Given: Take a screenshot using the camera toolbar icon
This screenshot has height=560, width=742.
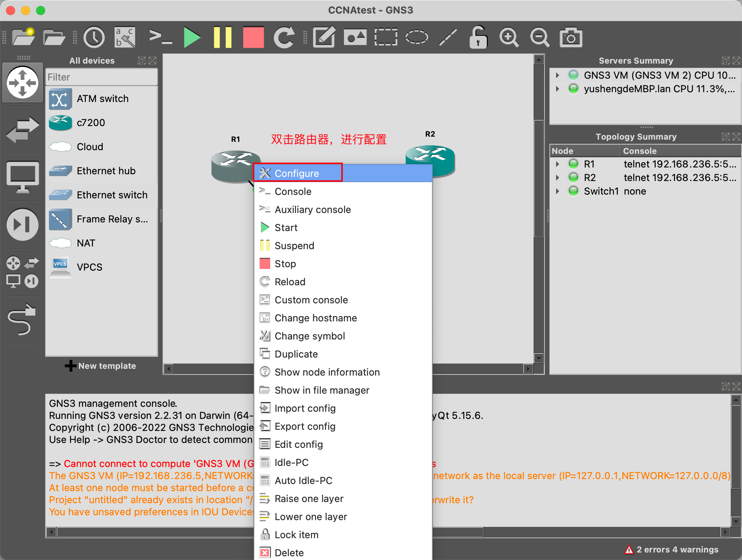Looking at the screenshot, I should [571, 37].
